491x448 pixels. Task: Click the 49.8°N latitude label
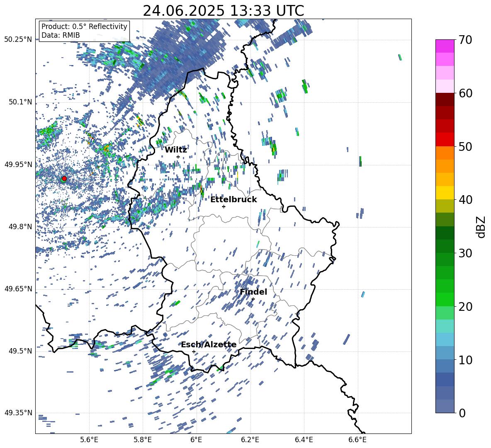point(20,227)
